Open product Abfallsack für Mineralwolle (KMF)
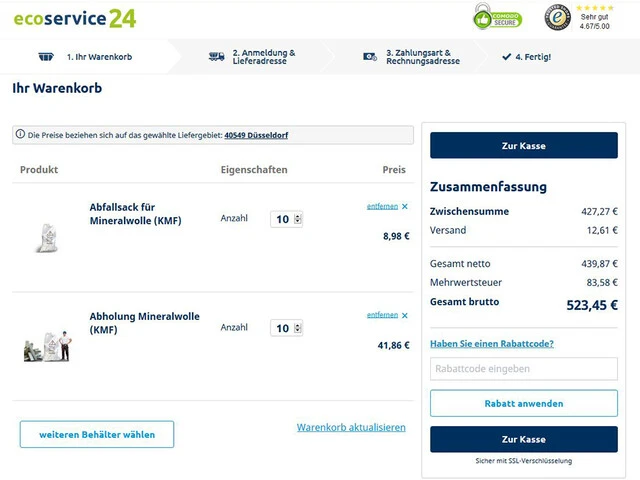 pos(136,214)
